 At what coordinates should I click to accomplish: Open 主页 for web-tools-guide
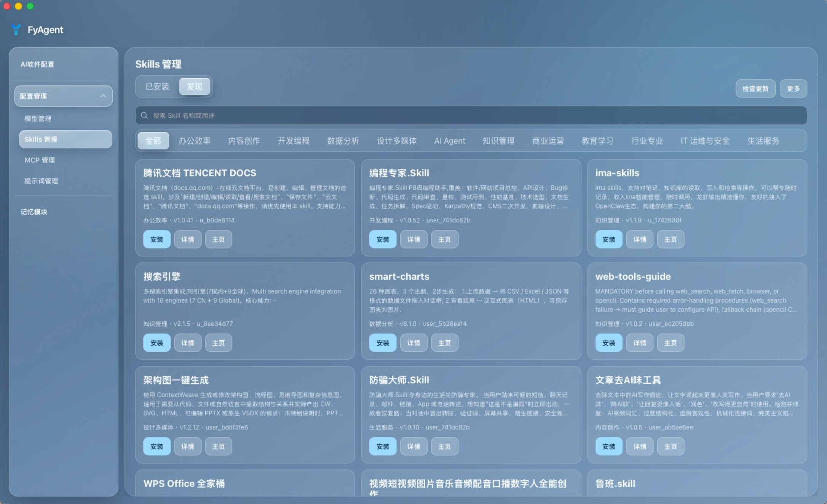click(671, 343)
